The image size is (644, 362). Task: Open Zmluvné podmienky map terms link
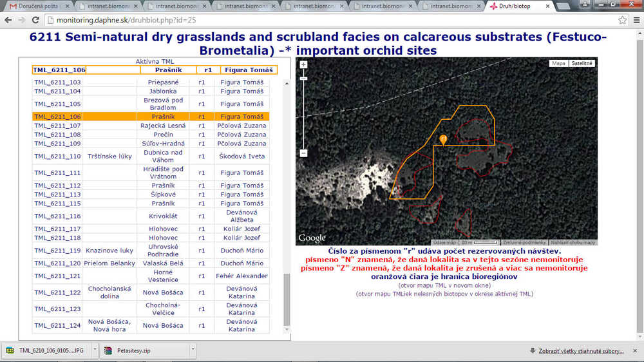(x=524, y=242)
